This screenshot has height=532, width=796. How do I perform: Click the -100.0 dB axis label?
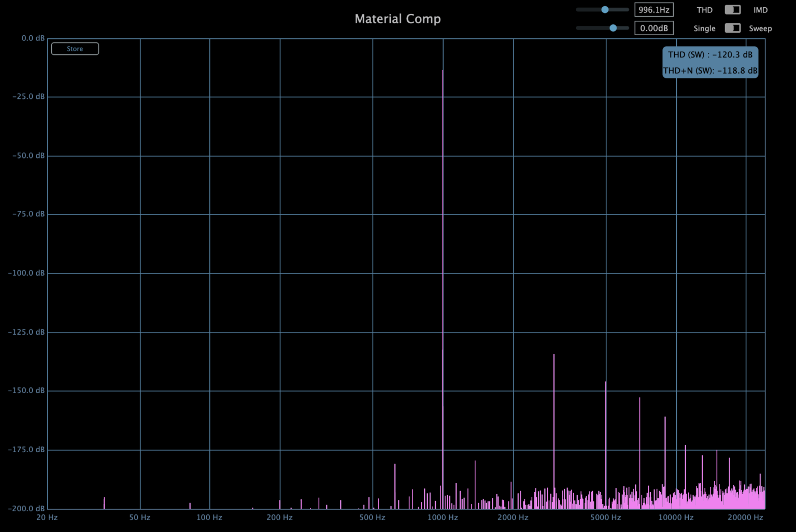tap(26, 273)
